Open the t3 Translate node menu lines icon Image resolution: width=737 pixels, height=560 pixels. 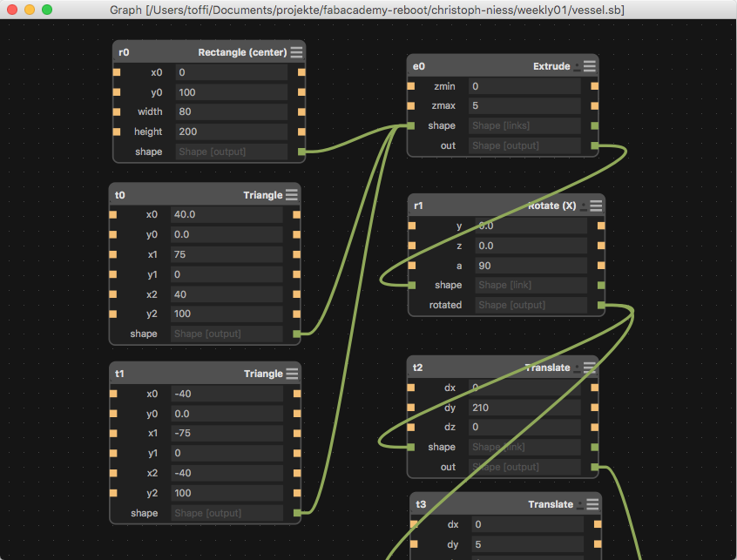(592, 504)
